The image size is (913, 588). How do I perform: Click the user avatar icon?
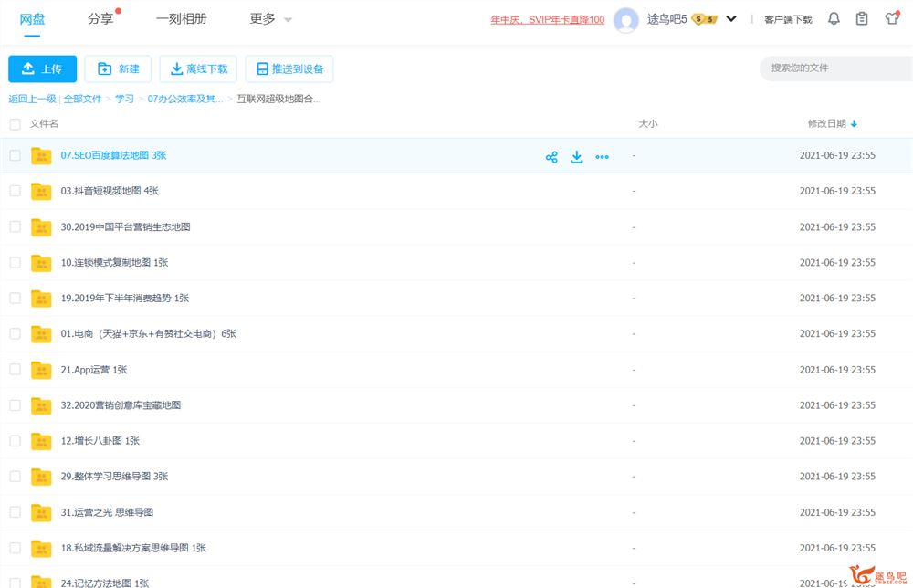pos(626,19)
